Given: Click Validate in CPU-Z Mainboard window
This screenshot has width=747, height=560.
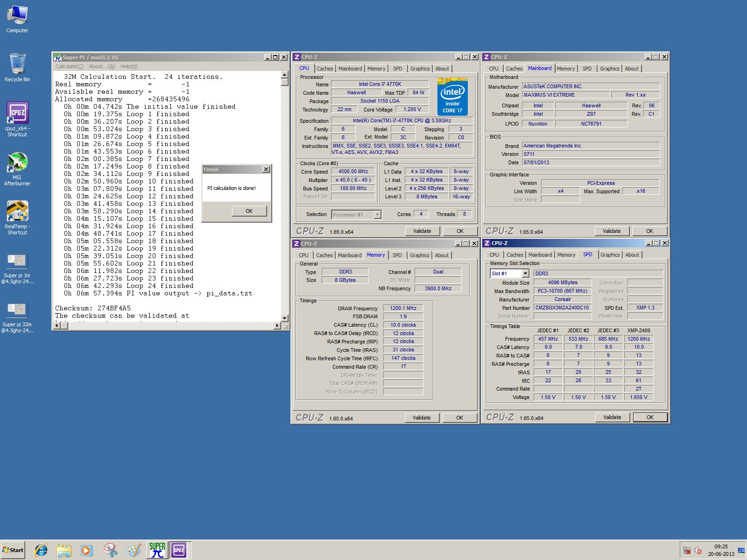Looking at the screenshot, I should coord(612,231).
